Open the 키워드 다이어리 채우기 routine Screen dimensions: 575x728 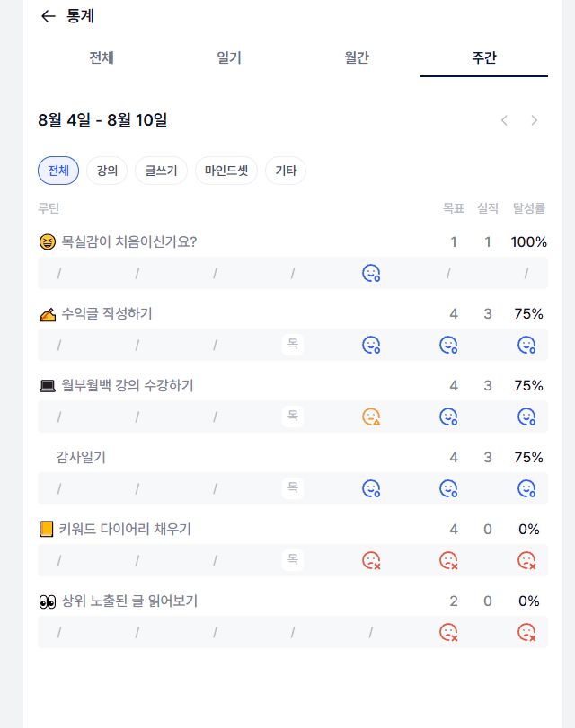tap(126, 529)
